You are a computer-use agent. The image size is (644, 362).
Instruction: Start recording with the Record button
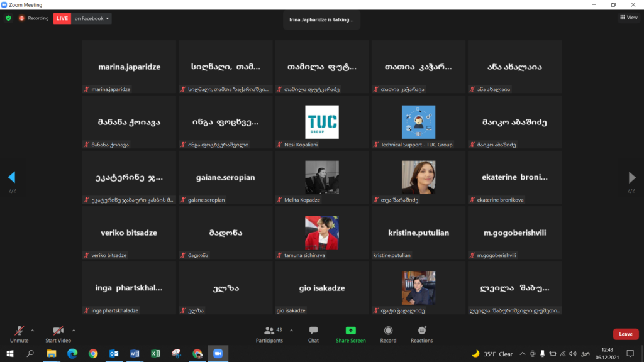388,334
